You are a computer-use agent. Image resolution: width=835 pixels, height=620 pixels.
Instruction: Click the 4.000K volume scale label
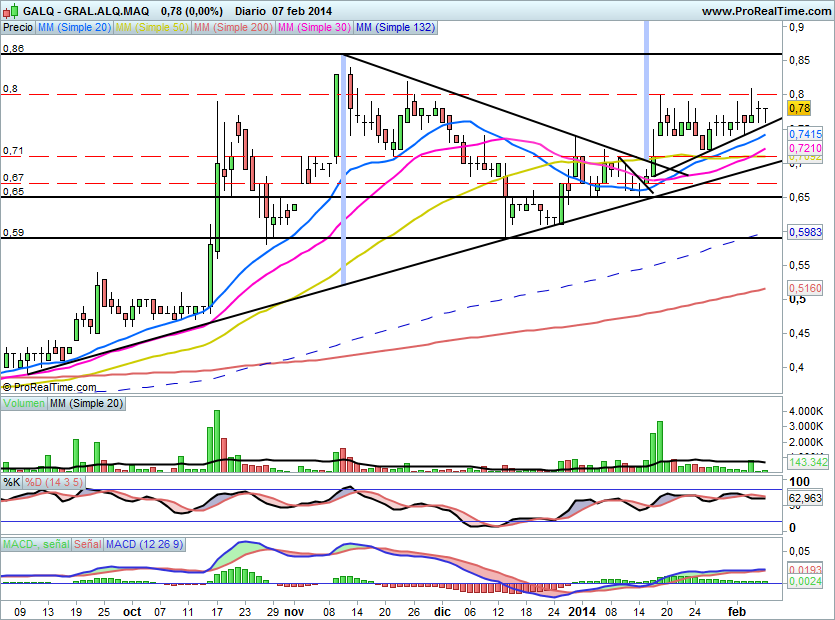pyautogui.click(x=807, y=411)
